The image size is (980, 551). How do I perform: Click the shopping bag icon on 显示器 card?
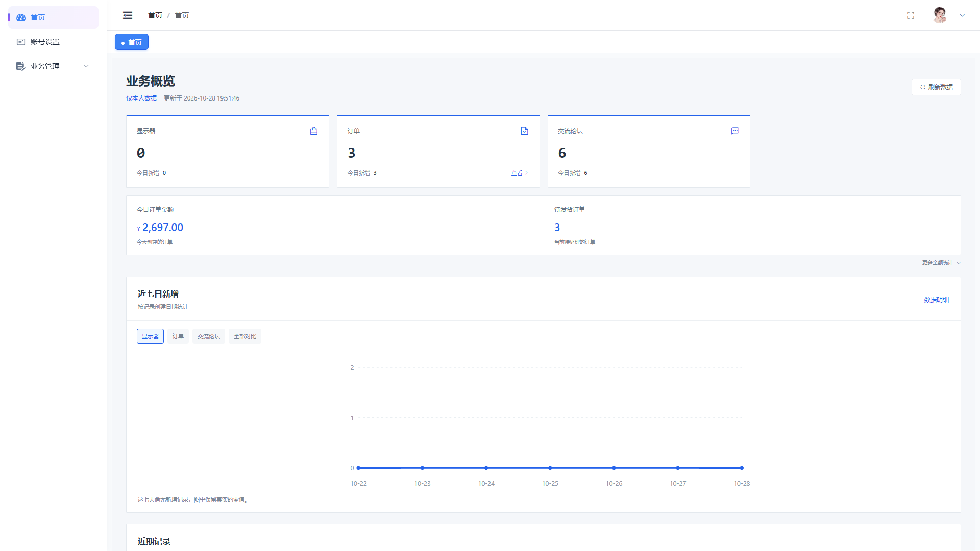[314, 131]
